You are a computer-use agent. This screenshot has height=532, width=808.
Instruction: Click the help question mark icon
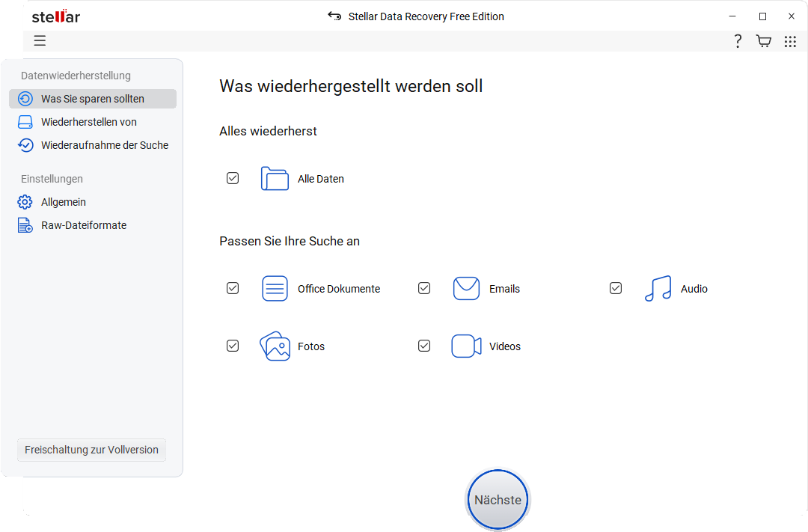[738, 41]
